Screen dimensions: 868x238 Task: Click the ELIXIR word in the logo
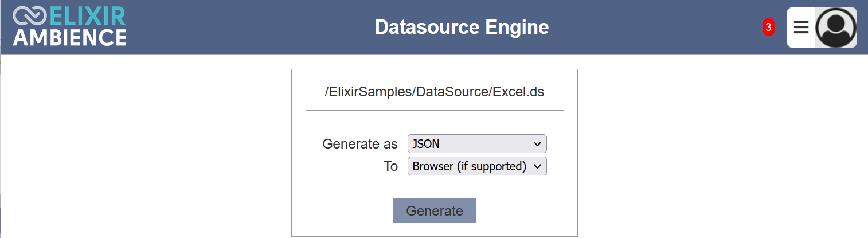(x=88, y=17)
